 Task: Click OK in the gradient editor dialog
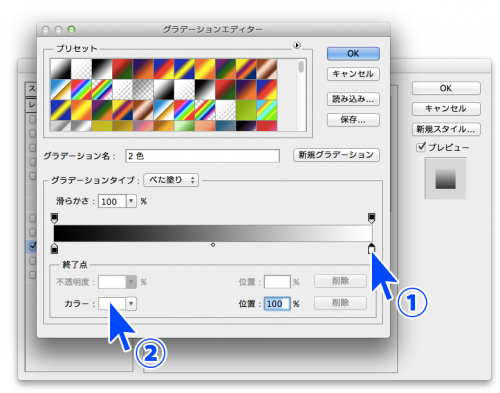pyautogui.click(x=353, y=54)
